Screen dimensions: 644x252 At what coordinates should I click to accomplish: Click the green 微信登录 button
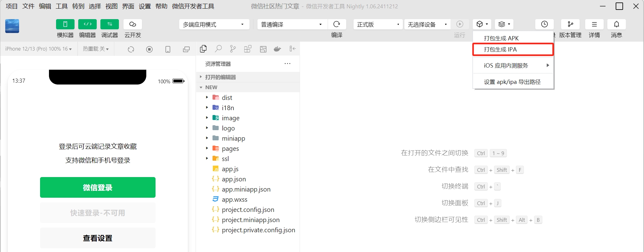pos(98,187)
